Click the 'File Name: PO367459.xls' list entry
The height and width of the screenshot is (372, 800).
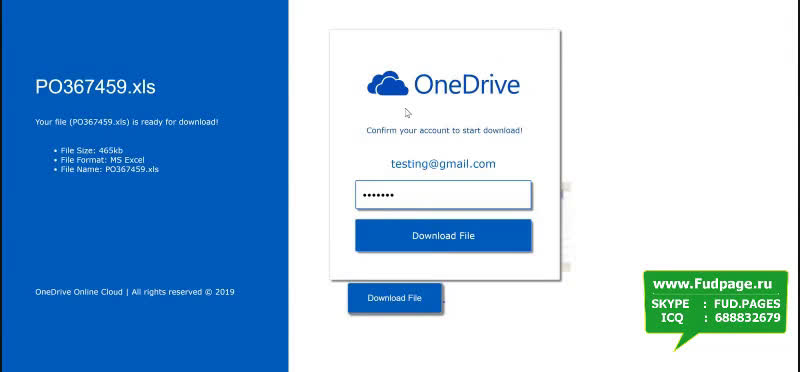[x=110, y=169]
